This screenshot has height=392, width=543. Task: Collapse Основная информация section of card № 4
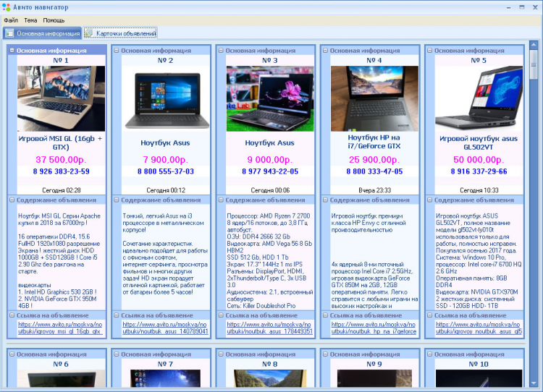click(325, 50)
